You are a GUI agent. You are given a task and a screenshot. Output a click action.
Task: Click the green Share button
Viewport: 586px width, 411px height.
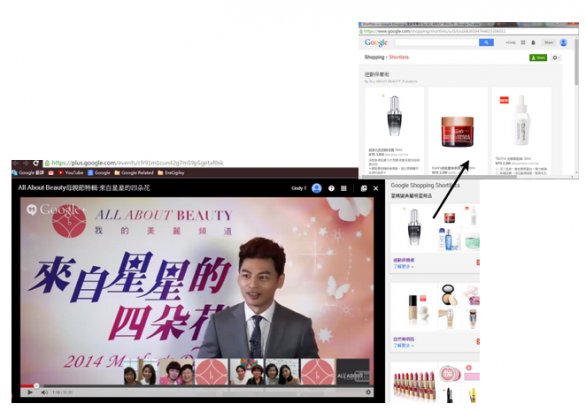(538, 58)
